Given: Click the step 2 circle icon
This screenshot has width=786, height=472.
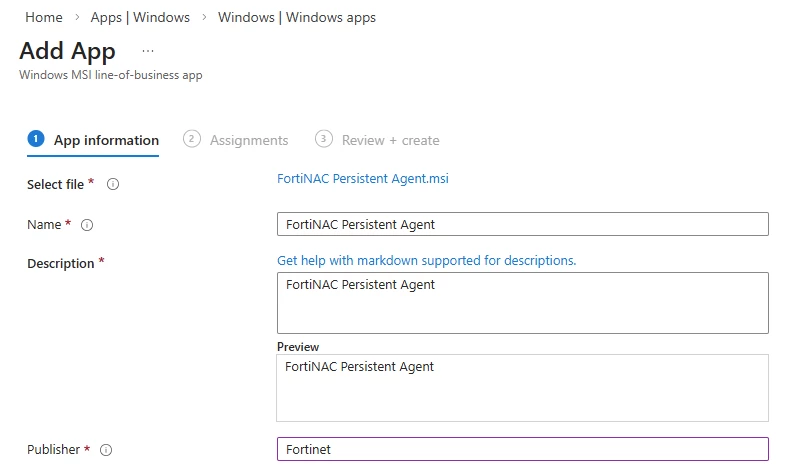Looking at the screenshot, I should (191, 139).
